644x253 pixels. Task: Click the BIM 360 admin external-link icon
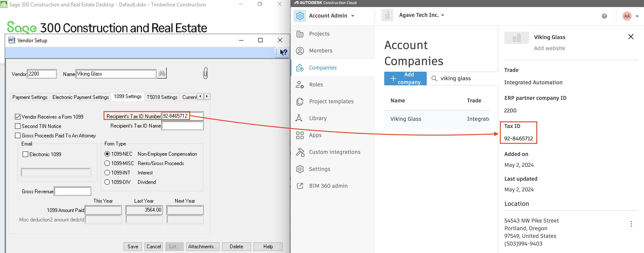click(x=300, y=186)
